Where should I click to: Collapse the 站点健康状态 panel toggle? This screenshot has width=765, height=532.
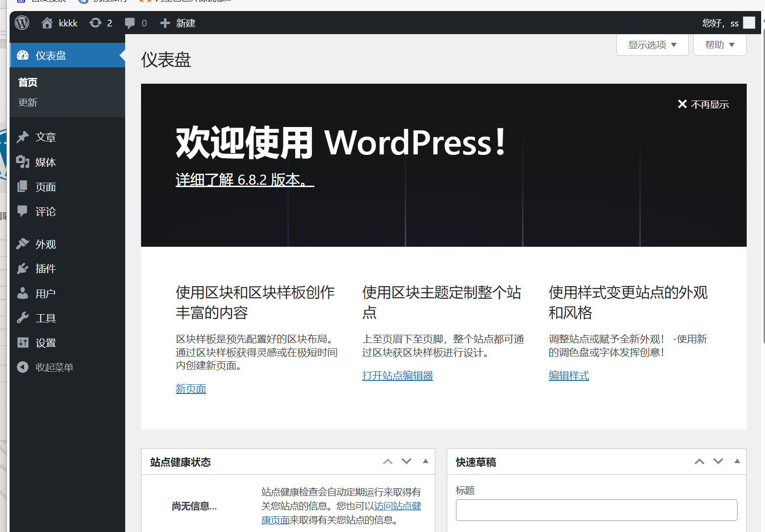426,461
